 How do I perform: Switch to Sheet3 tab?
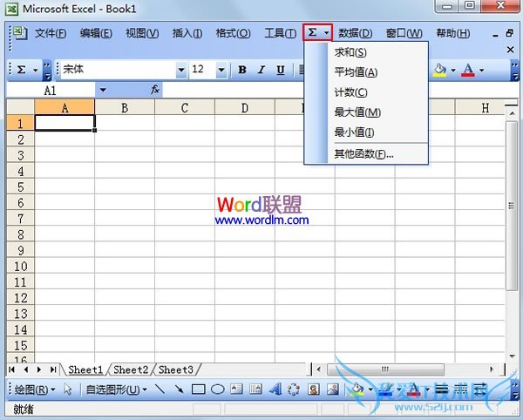tap(176, 369)
